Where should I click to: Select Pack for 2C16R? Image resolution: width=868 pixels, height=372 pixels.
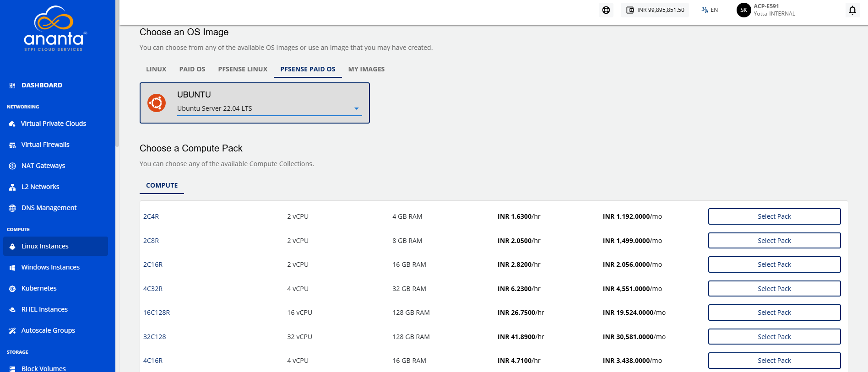pos(774,264)
